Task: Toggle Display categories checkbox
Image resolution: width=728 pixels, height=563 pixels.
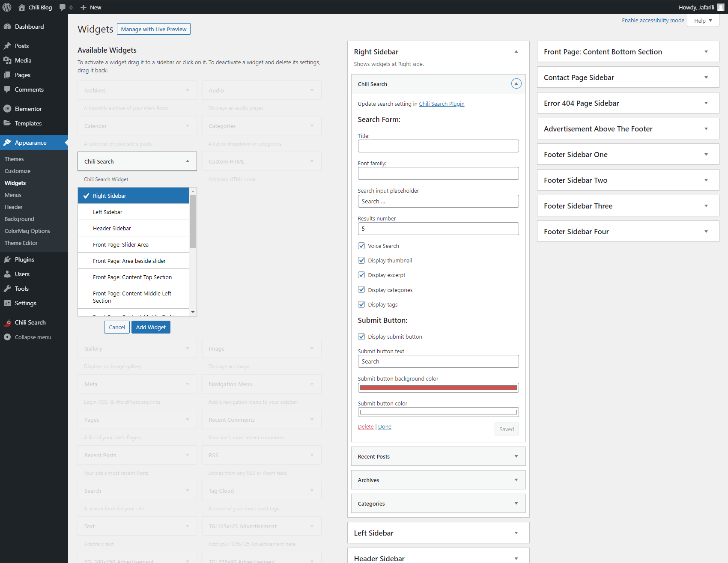Action: [x=361, y=290]
